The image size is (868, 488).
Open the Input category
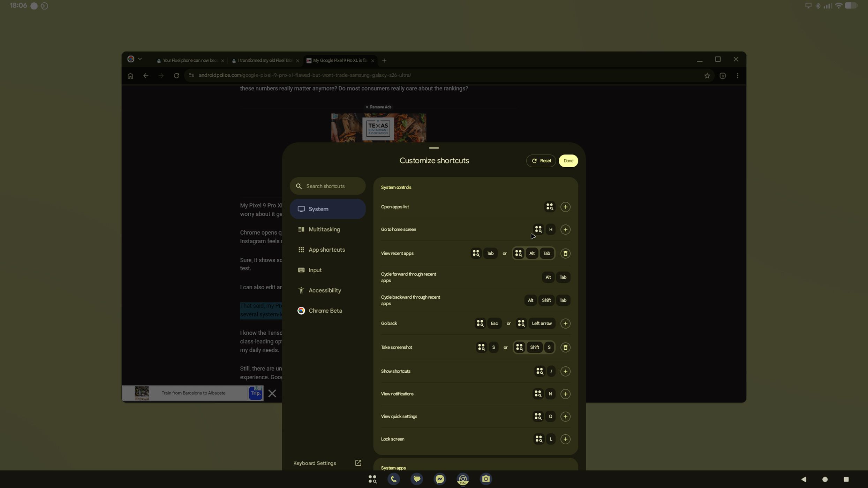click(x=327, y=270)
